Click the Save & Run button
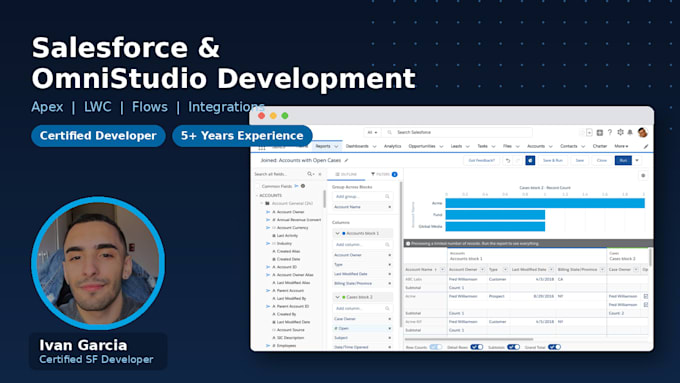 point(553,160)
